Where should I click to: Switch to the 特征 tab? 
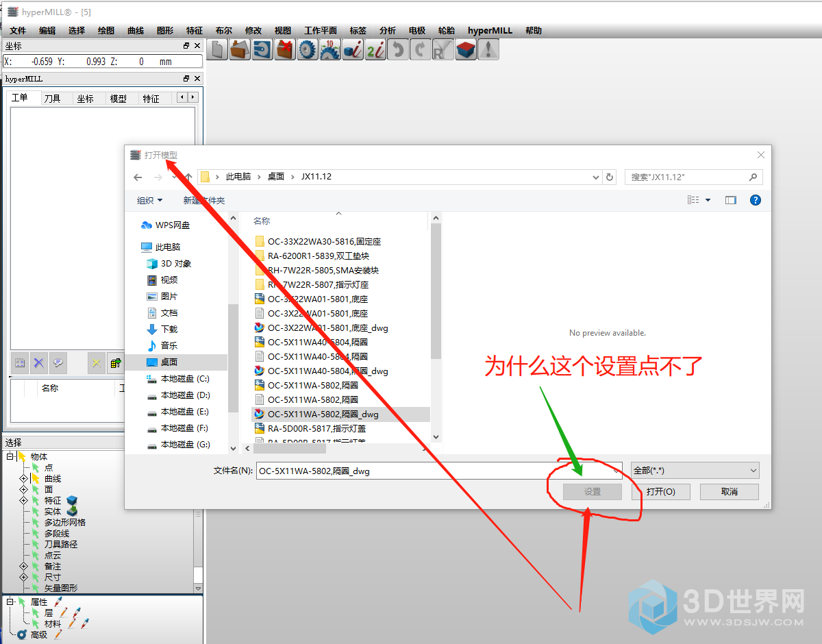click(151, 98)
